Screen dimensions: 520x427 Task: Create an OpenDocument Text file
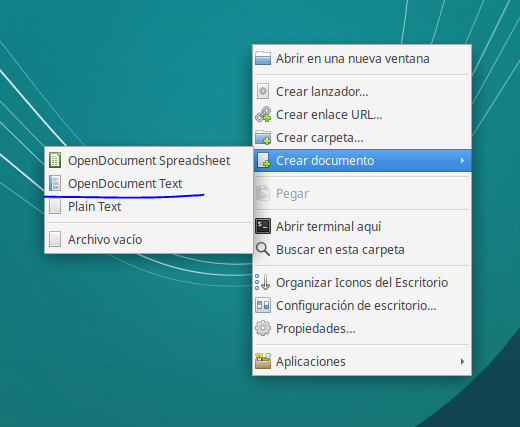pyautogui.click(x=149, y=183)
